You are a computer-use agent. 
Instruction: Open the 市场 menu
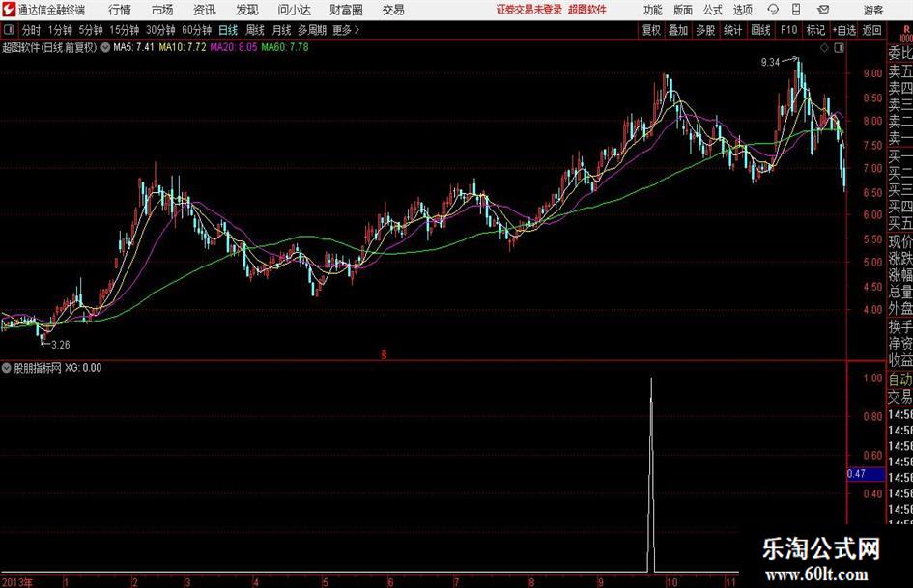pyautogui.click(x=162, y=10)
